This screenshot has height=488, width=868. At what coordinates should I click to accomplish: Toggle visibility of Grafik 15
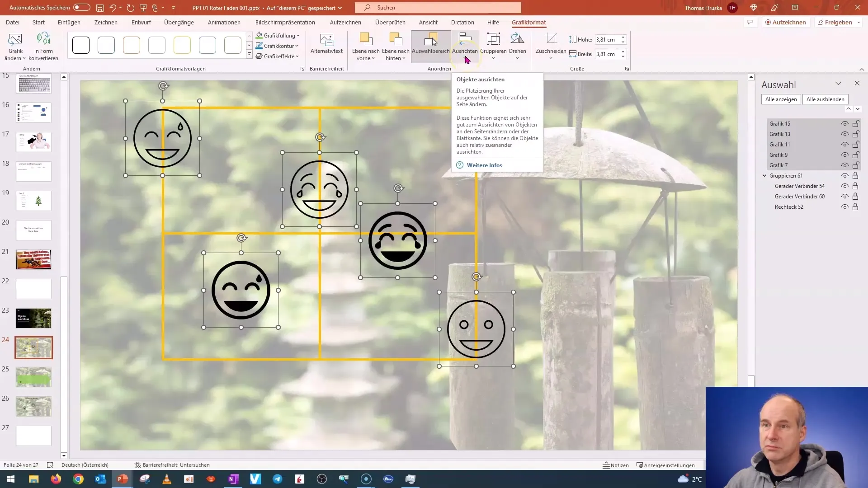(844, 124)
